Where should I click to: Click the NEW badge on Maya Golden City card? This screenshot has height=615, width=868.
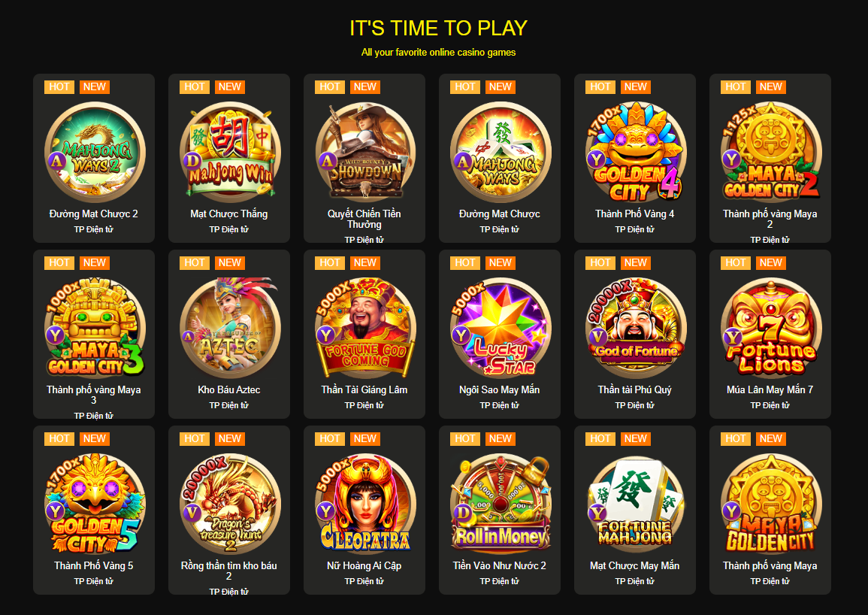tap(770, 439)
